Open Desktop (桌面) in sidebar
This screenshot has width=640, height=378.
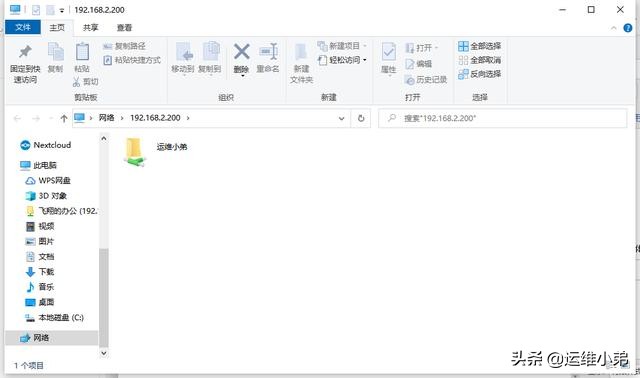pyautogui.click(x=40, y=302)
